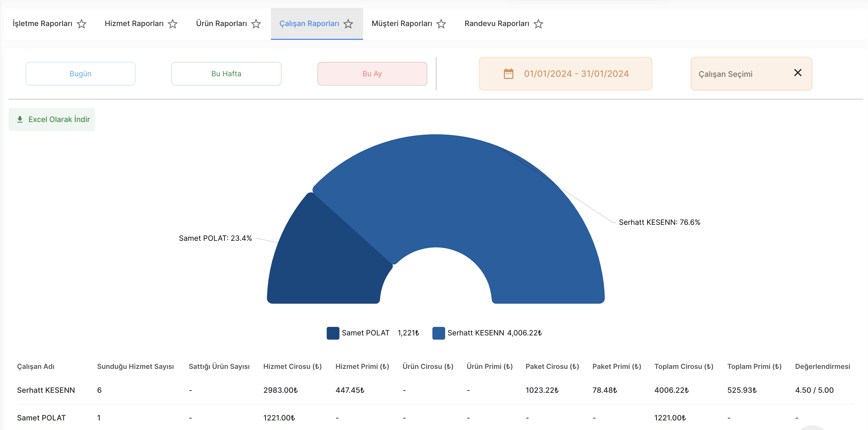Open Müşteri Raporları tab

[402, 24]
